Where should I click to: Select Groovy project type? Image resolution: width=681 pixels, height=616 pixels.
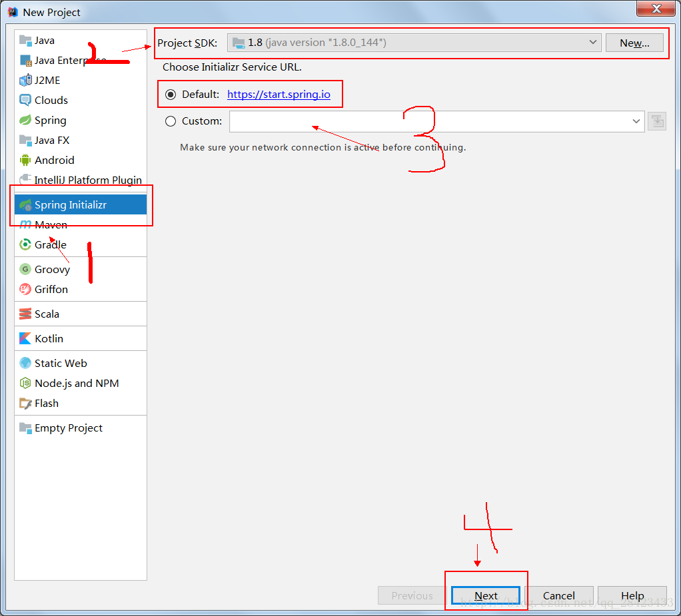(x=81, y=269)
